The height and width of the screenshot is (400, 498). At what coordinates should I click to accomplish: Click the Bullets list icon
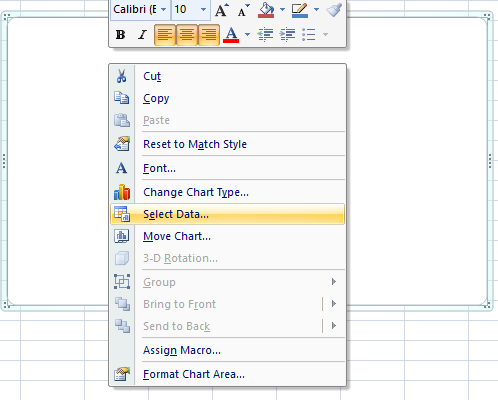point(309,34)
